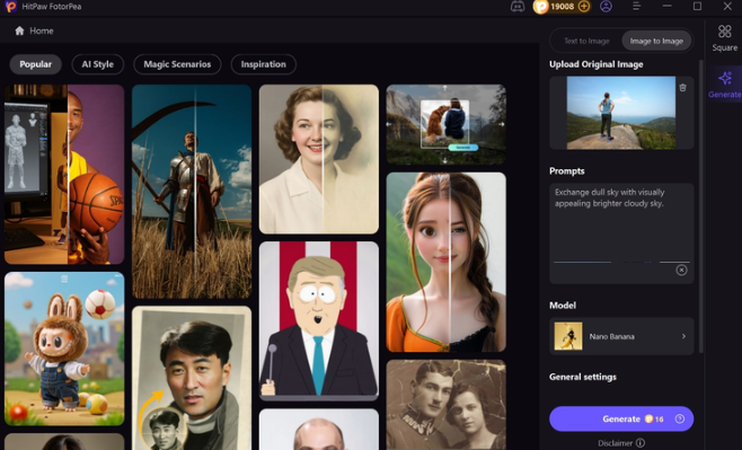
Task: Click the add coins plus icon
Action: 584,7
